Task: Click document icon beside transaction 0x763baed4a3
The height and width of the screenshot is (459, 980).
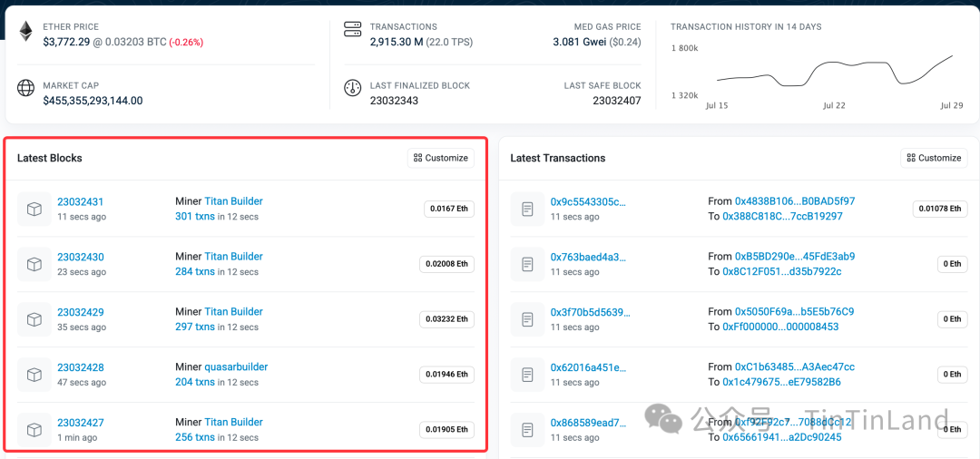Action: [527, 264]
